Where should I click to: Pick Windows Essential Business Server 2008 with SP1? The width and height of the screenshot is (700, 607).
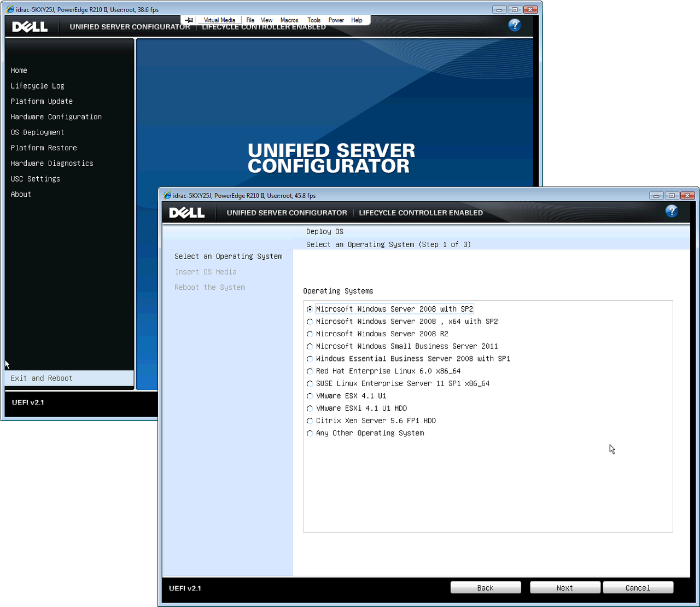pyautogui.click(x=409, y=359)
